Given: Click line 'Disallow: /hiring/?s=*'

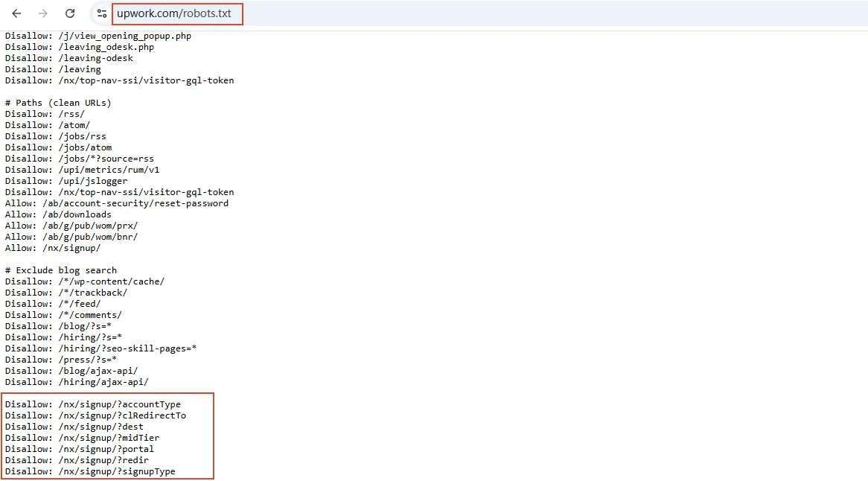Looking at the screenshot, I should click(64, 337).
